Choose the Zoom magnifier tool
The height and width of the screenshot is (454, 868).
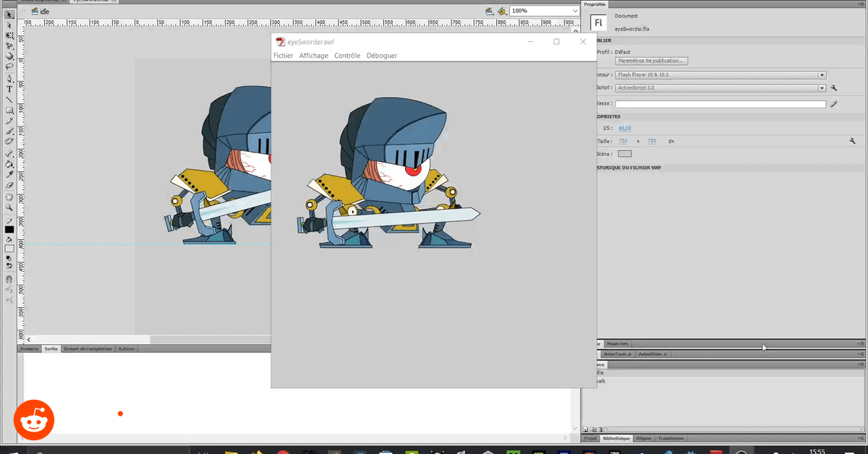pyautogui.click(x=9, y=207)
